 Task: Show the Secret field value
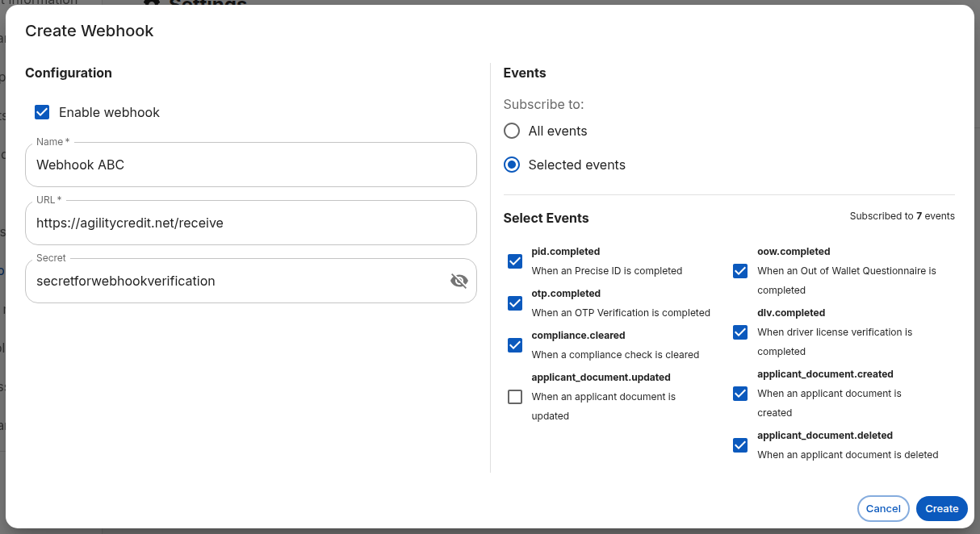(x=459, y=281)
